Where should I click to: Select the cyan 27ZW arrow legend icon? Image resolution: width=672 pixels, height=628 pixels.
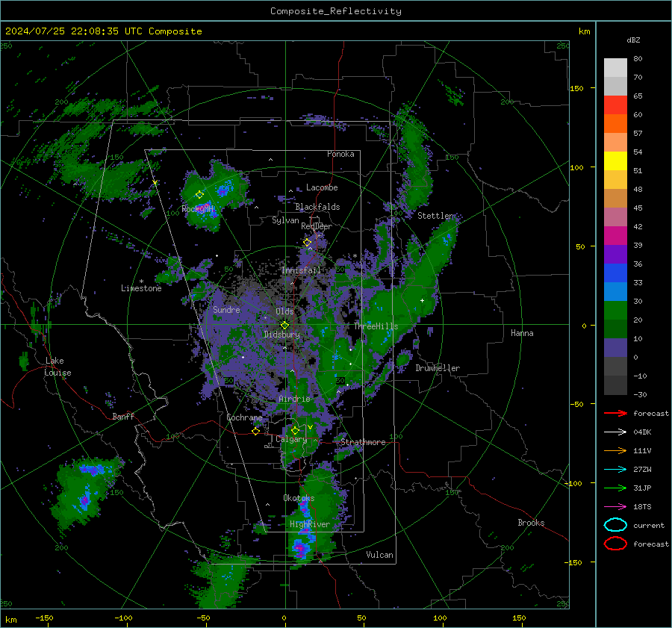615,470
